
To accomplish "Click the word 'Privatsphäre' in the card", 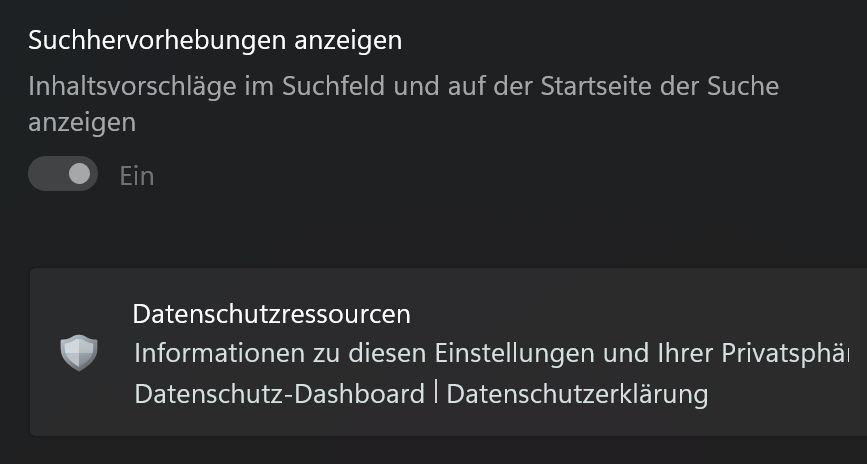I will tap(785, 353).
